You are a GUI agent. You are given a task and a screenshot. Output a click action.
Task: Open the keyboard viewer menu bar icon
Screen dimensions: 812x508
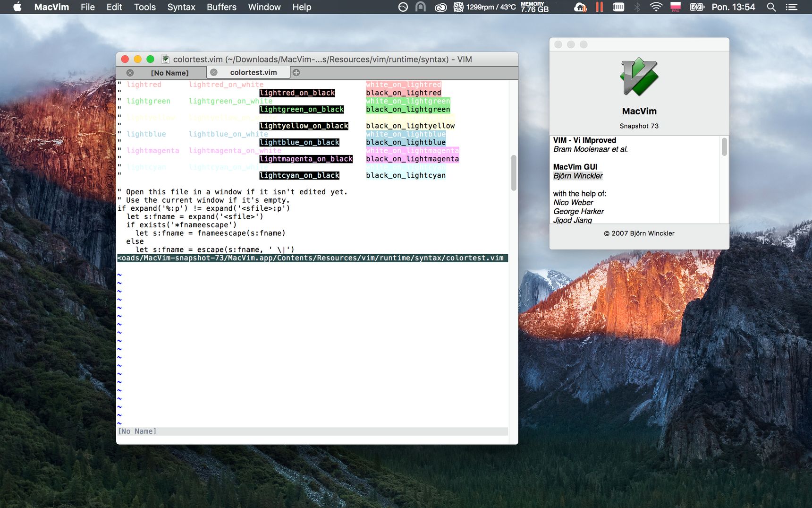[x=618, y=7]
